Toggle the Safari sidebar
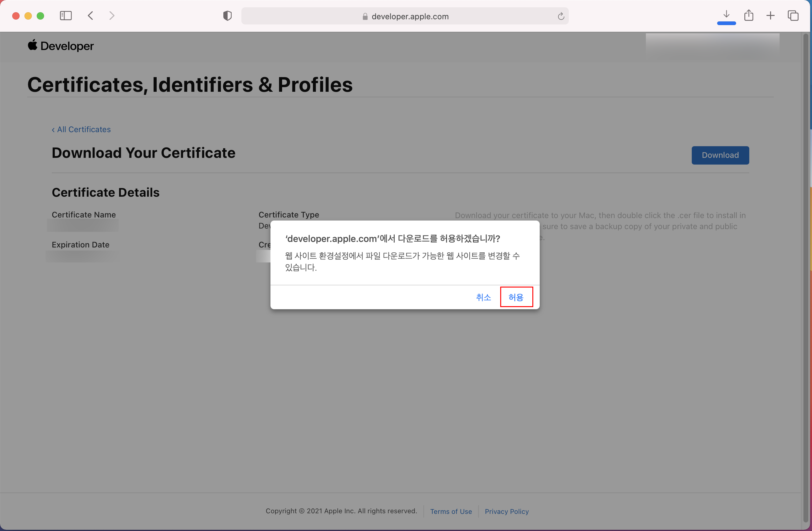The width and height of the screenshot is (812, 531). coord(66,15)
